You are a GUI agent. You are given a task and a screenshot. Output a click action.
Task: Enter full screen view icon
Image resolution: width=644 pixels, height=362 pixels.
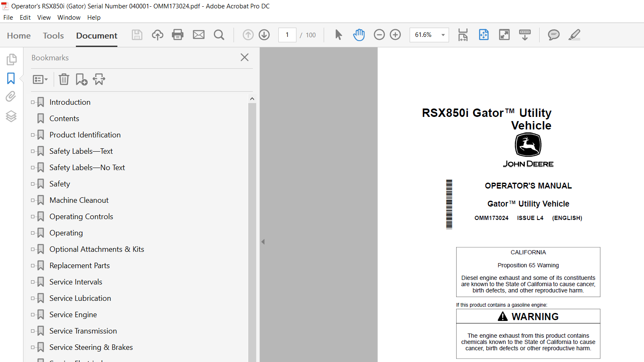(504, 35)
